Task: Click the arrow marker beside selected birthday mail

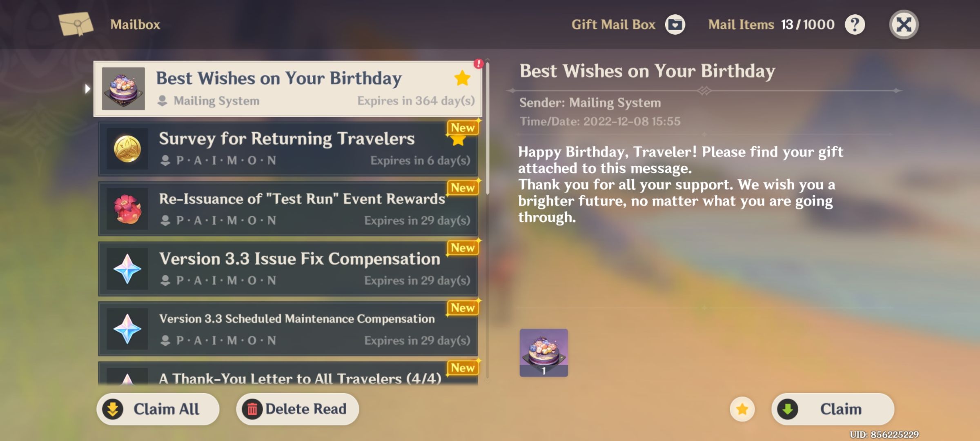Action: click(x=87, y=89)
